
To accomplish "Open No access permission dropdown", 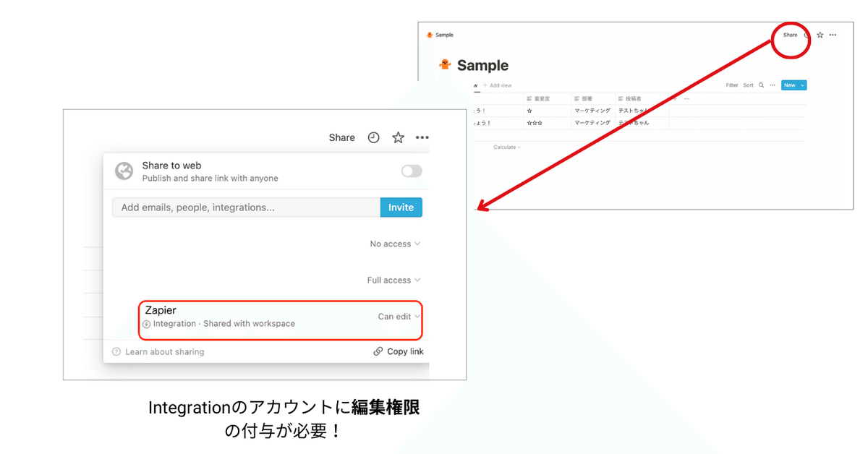I will point(395,244).
